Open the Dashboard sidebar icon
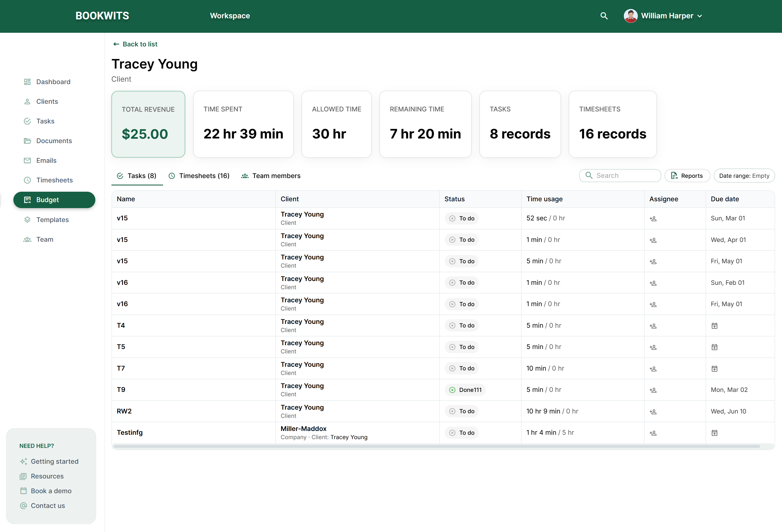 pos(27,82)
